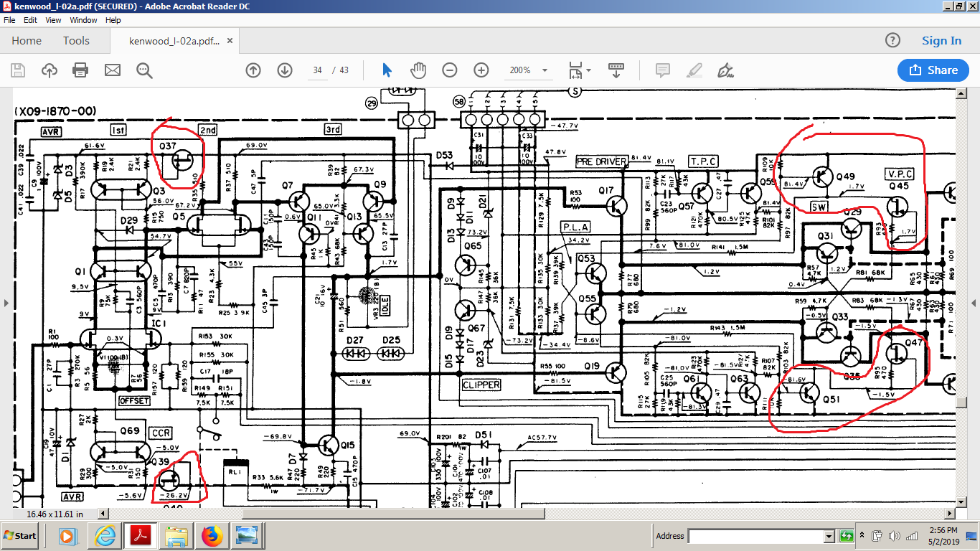Open Windows Media Player from taskbar
The width and height of the screenshot is (980, 551).
[x=67, y=536]
